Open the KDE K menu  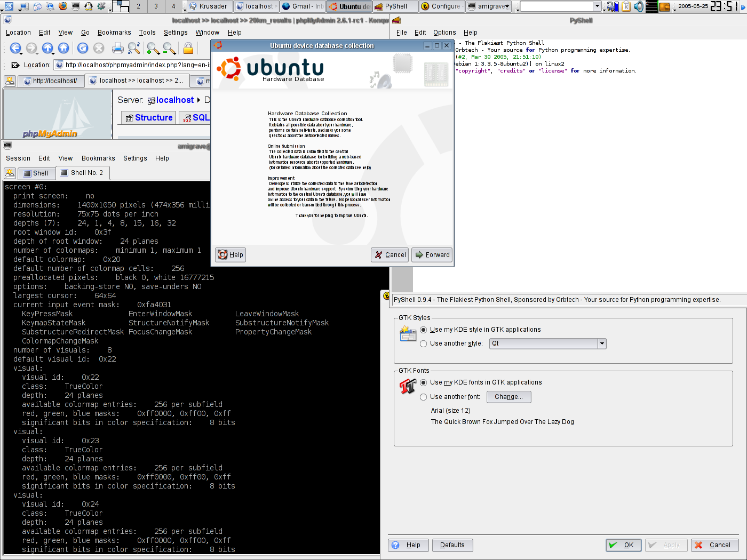(9, 6)
